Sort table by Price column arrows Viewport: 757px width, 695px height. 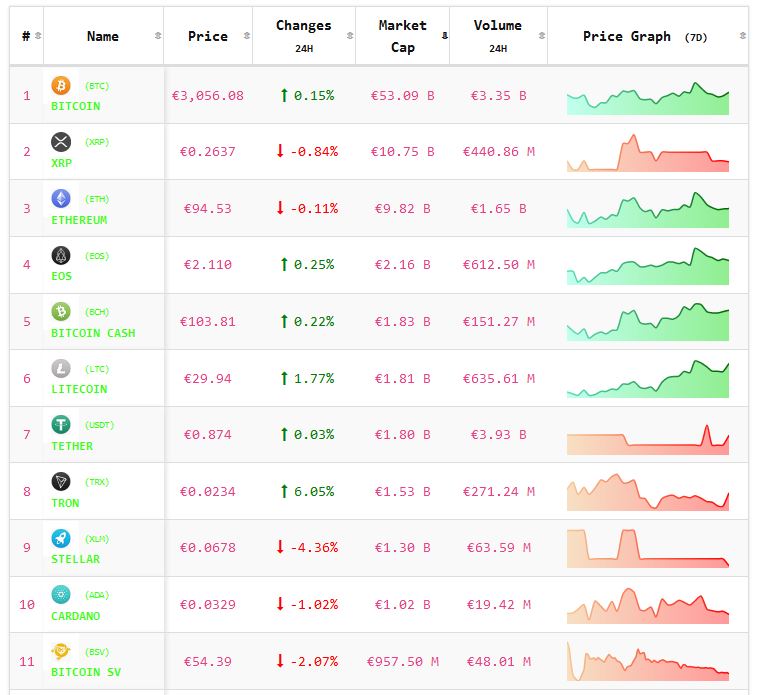242,36
